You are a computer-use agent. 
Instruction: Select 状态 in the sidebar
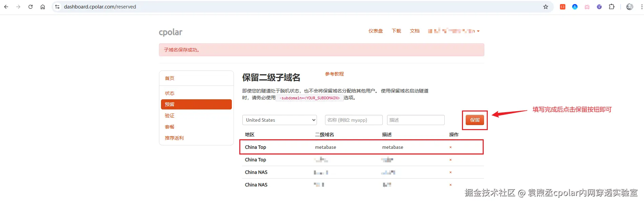(169, 93)
